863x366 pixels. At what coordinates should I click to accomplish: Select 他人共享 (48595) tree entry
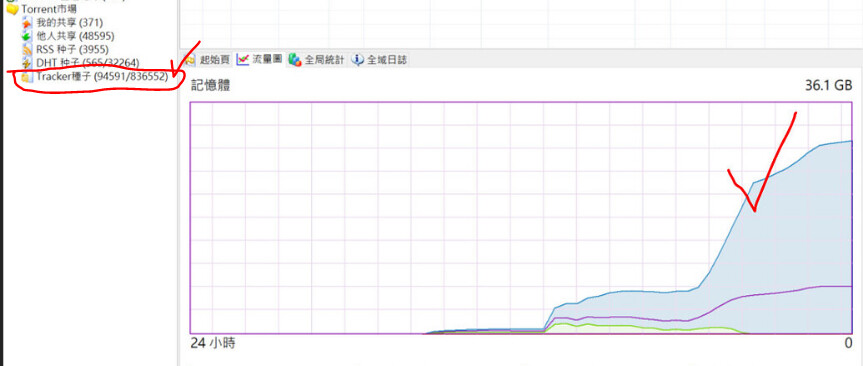(x=75, y=36)
